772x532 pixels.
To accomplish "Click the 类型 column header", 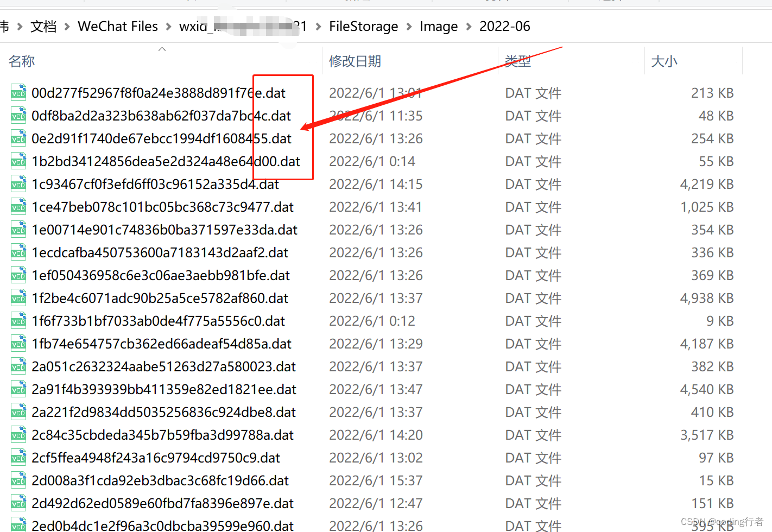I will pos(517,61).
